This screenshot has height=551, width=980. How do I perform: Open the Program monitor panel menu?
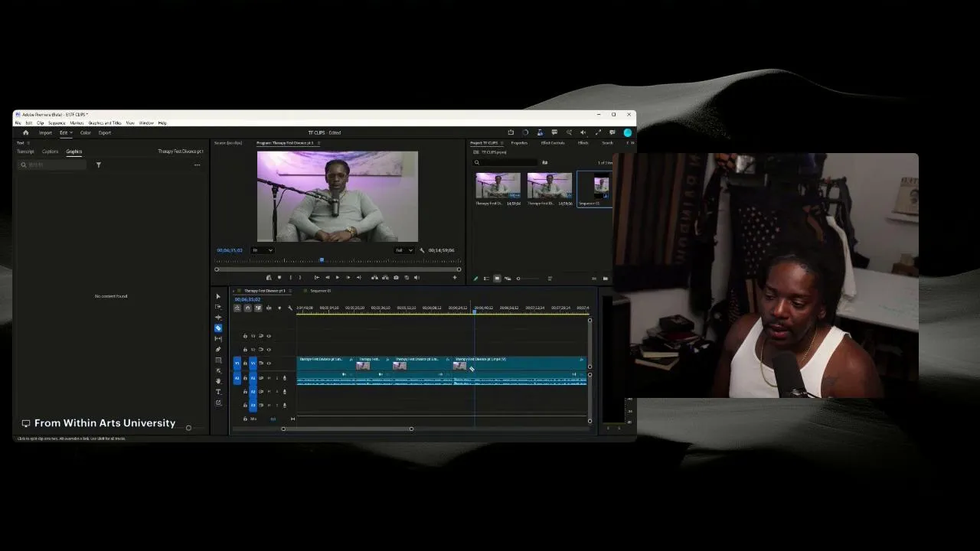[318, 143]
